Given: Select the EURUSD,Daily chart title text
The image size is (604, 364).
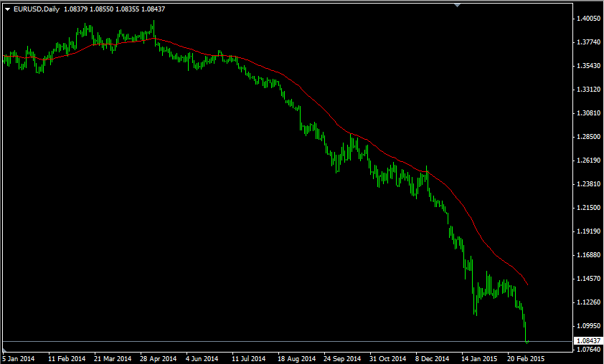Looking at the screenshot, I should [x=37, y=9].
